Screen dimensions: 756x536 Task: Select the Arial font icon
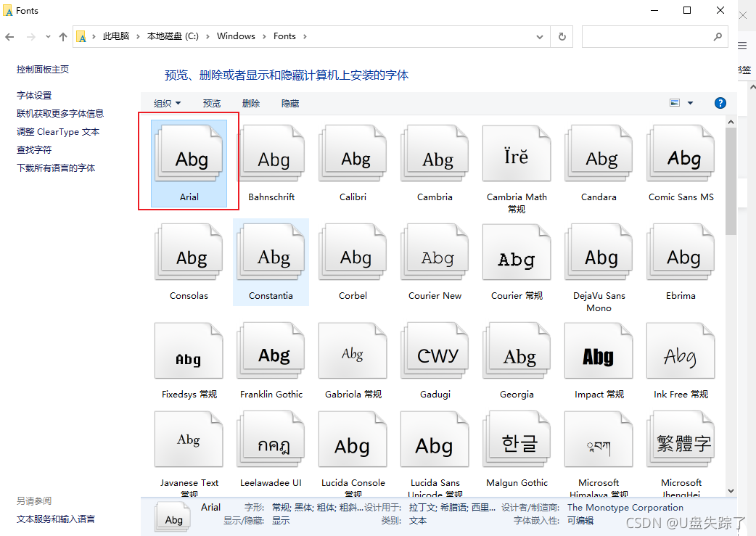click(x=189, y=153)
